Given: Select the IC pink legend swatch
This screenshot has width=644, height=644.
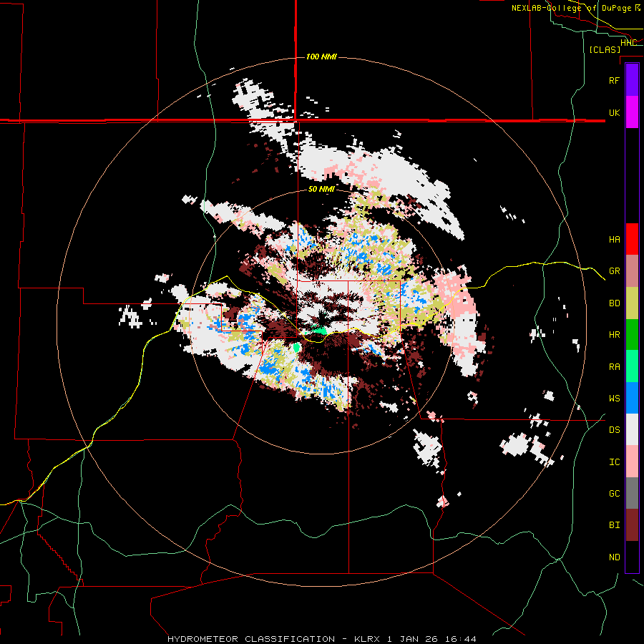Looking at the screenshot, I should pyautogui.click(x=632, y=462).
